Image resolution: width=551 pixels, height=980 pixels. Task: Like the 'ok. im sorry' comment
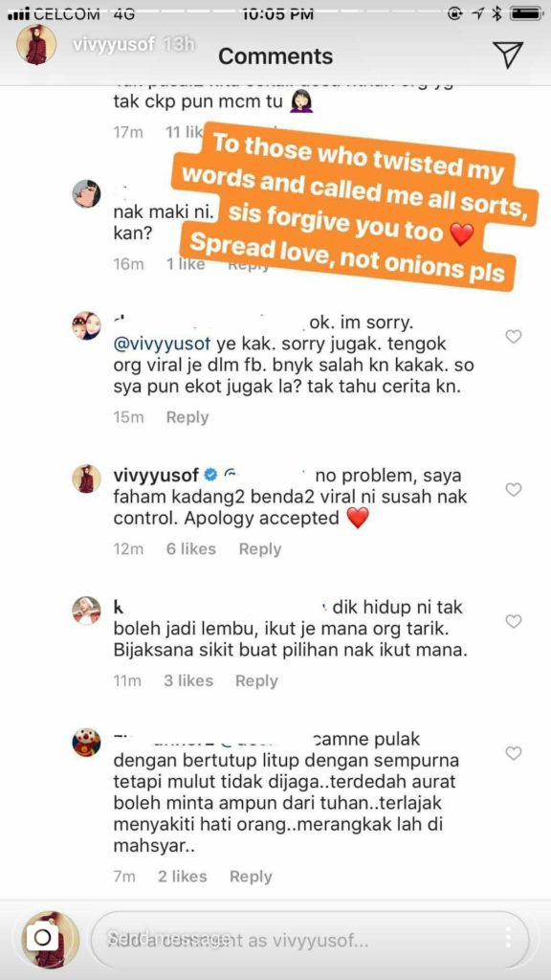tap(513, 337)
